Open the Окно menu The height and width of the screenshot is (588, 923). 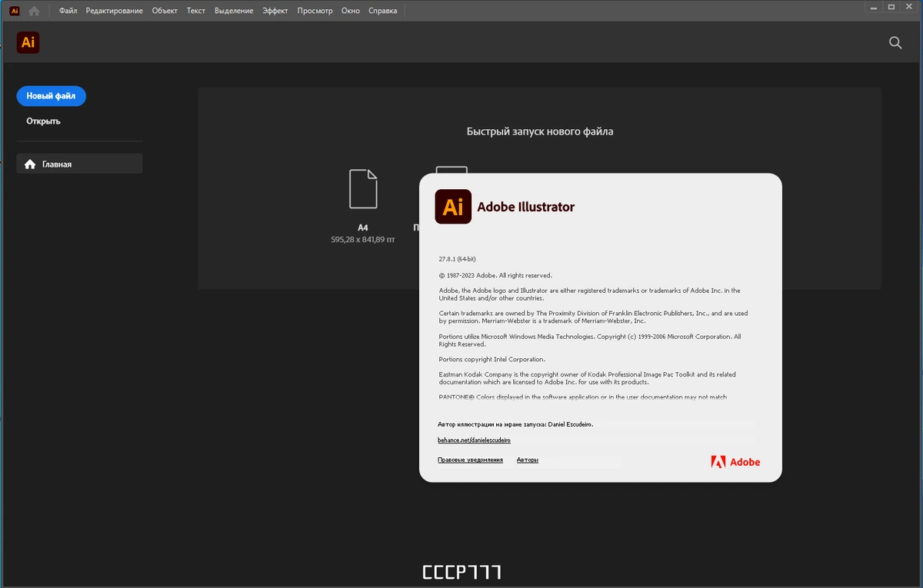[x=351, y=11]
